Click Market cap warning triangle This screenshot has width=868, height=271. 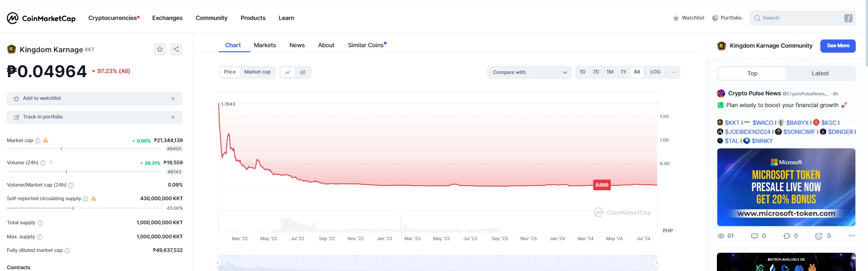(x=45, y=140)
